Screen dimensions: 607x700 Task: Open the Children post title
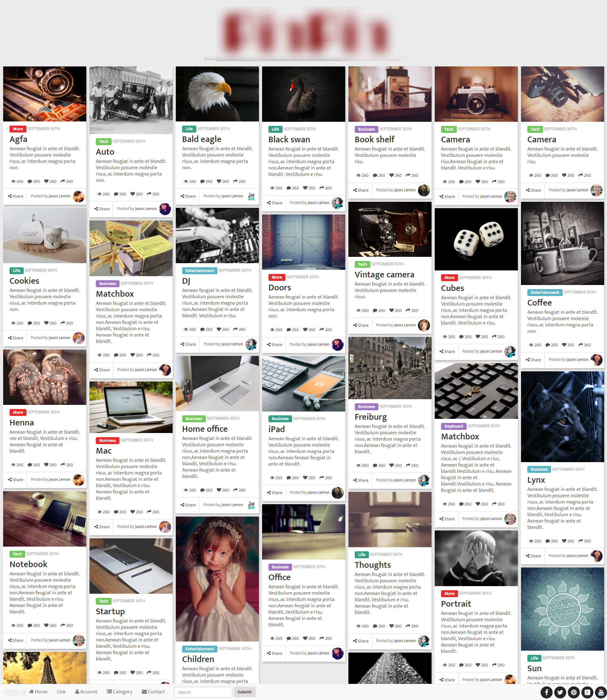click(198, 659)
